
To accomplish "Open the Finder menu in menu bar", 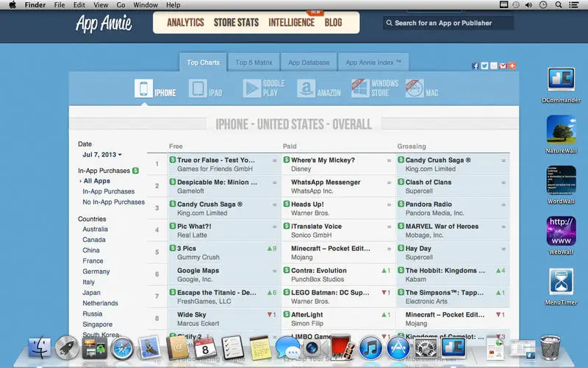I will pos(35,5).
